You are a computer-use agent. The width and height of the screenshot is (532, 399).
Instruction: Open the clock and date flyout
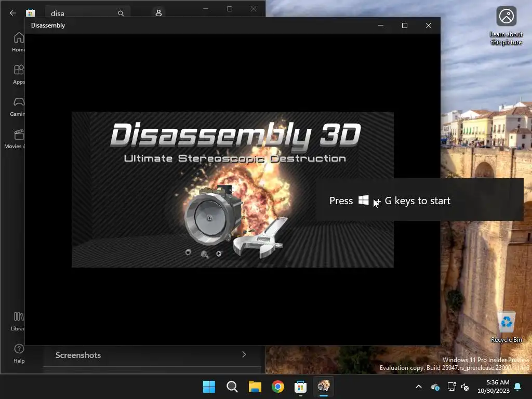pos(494,387)
